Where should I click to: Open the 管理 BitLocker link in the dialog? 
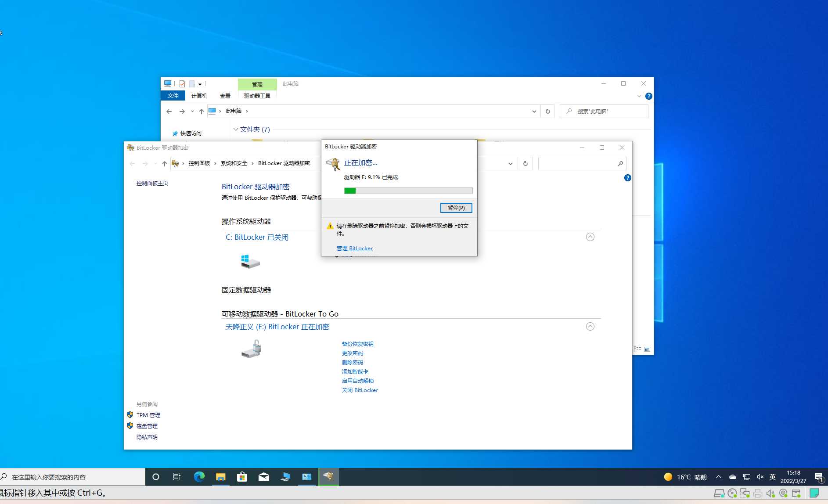355,248
